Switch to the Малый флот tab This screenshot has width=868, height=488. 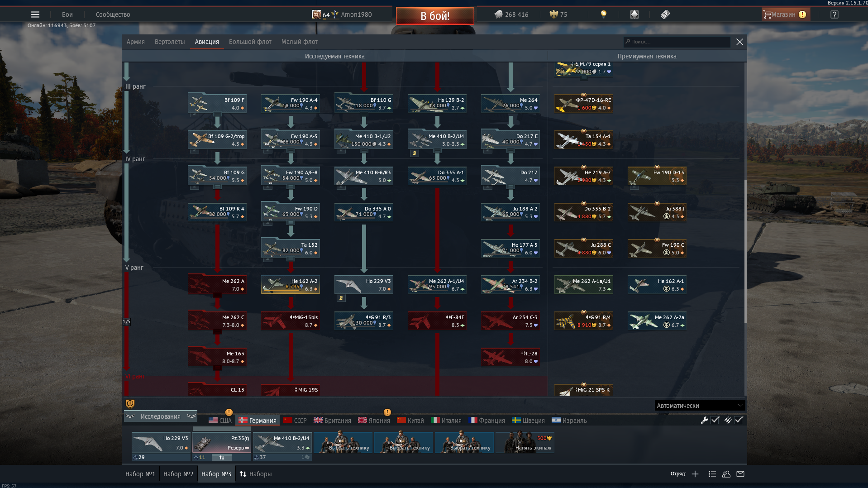coord(300,42)
